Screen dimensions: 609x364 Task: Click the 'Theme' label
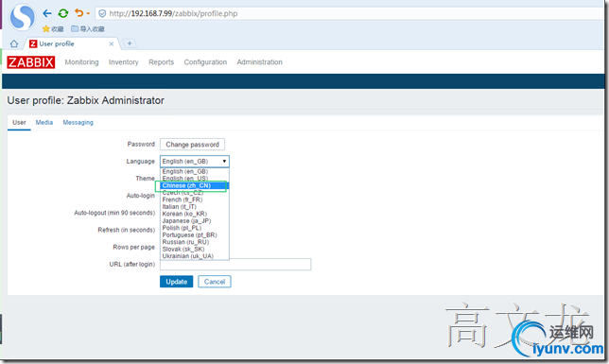tap(146, 179)
